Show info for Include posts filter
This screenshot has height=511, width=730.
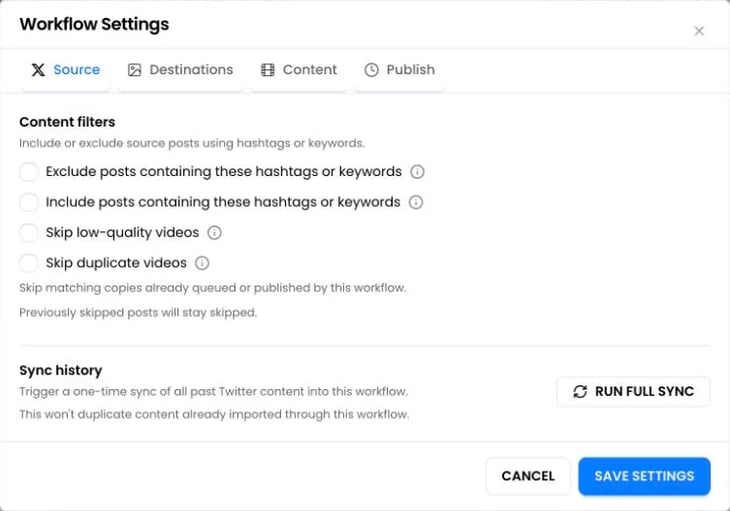coord(416,202)
